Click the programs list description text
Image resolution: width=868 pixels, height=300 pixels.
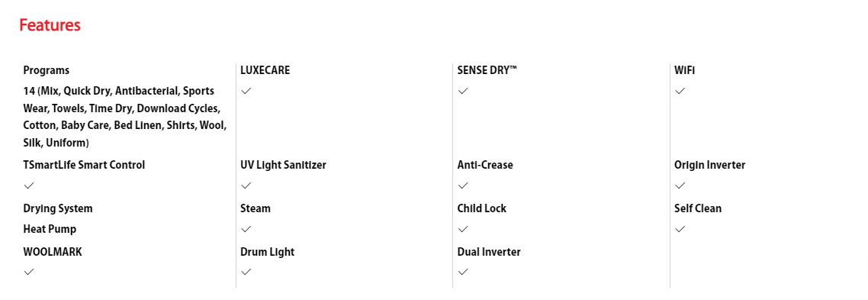click(x=125, y=117)
